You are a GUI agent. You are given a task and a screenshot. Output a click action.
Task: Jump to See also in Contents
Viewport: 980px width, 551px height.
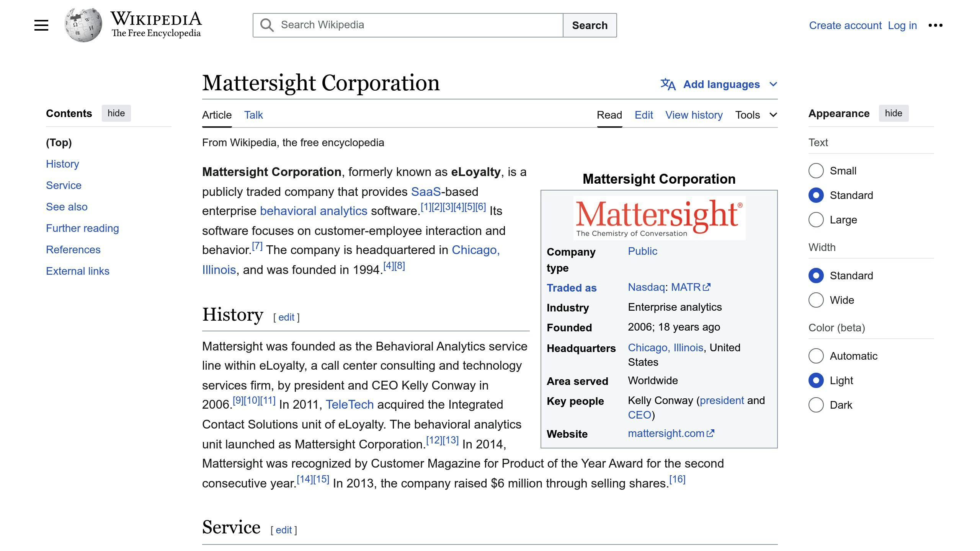point(67,207)
